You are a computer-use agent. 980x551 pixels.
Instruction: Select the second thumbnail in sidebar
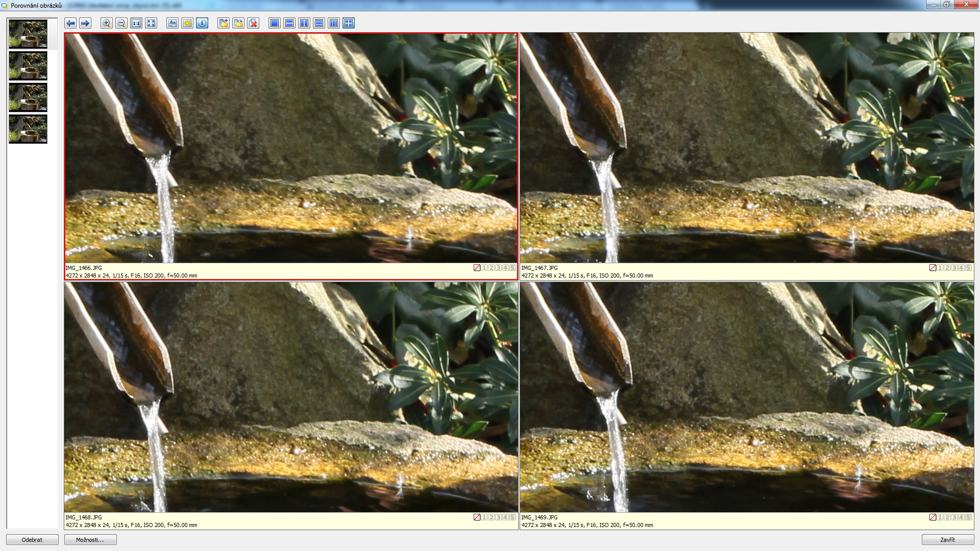[x=28, y=66]
